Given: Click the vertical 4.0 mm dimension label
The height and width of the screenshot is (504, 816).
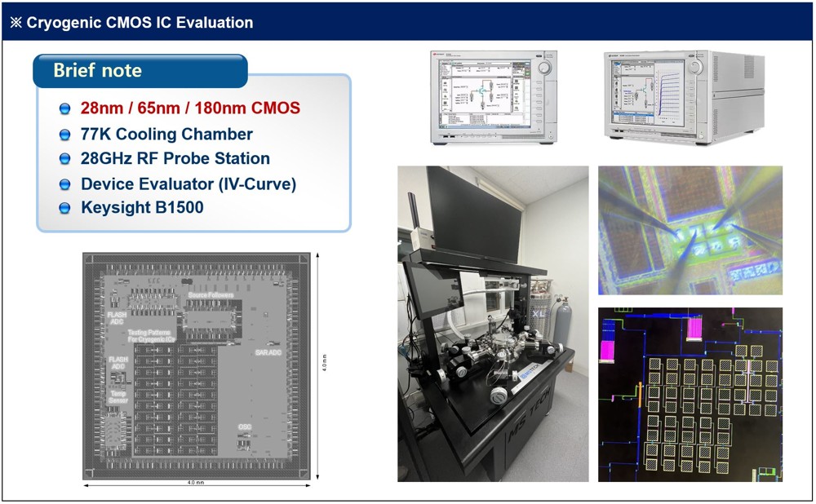Looking at the screenshot, I should coord(325,363).
